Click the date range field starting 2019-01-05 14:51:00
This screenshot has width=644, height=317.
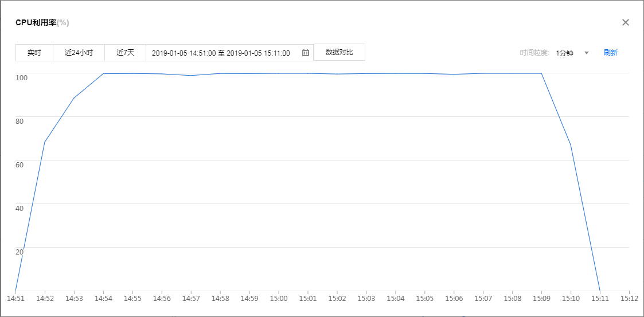[221, 53]
